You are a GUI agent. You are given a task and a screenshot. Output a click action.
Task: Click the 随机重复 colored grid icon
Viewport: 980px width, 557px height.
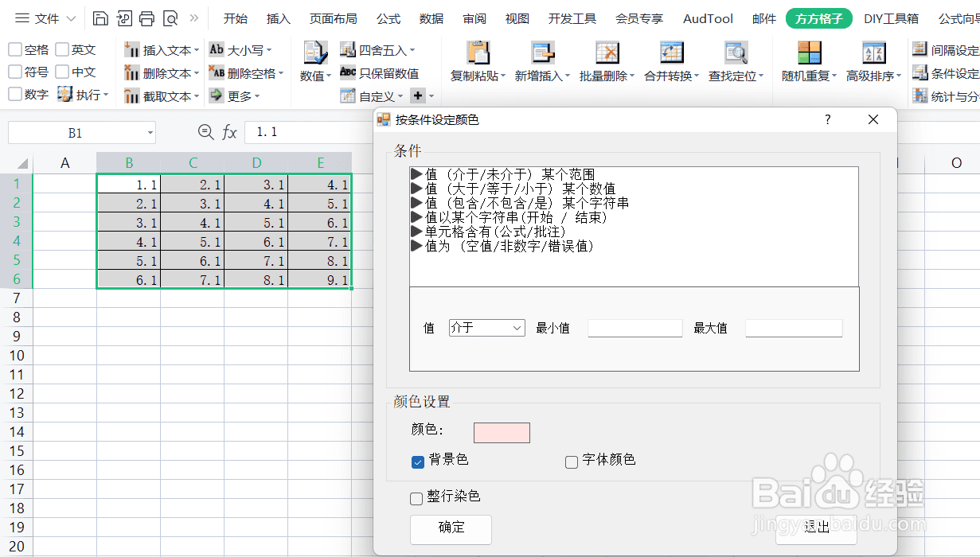(810, 53)
